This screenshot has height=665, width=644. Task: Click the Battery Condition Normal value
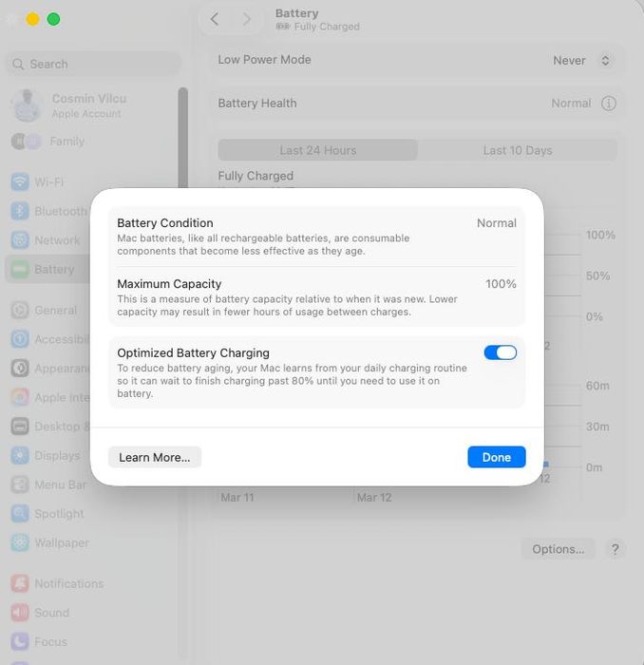pos(497,223)
